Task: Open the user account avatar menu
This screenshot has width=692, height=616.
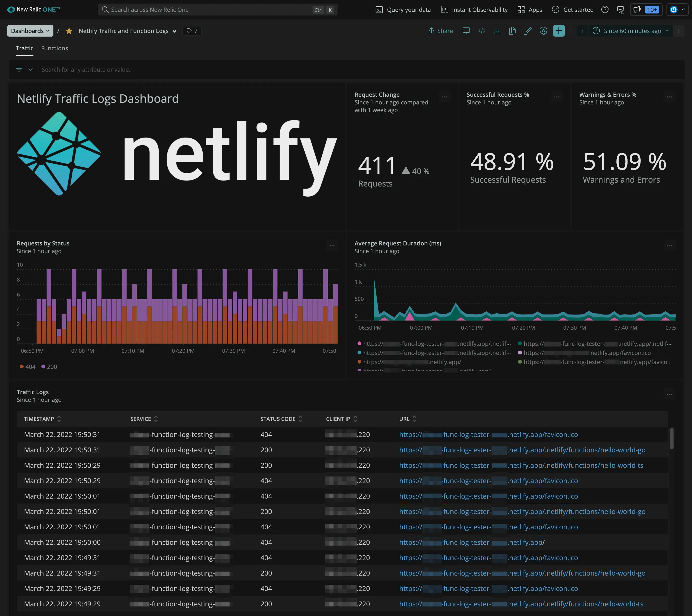Action: pos(678,9)
